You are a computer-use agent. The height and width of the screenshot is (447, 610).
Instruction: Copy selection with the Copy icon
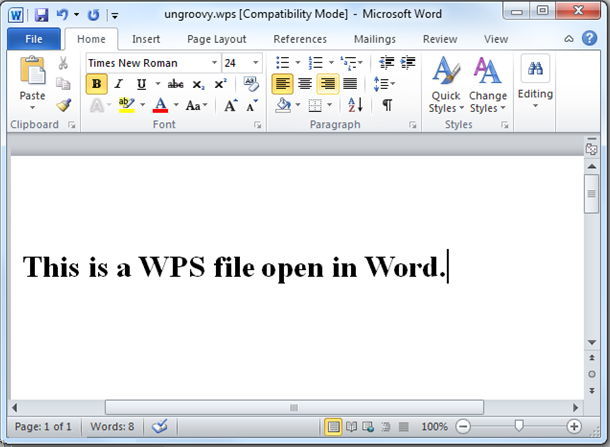[x=63, y=83]
